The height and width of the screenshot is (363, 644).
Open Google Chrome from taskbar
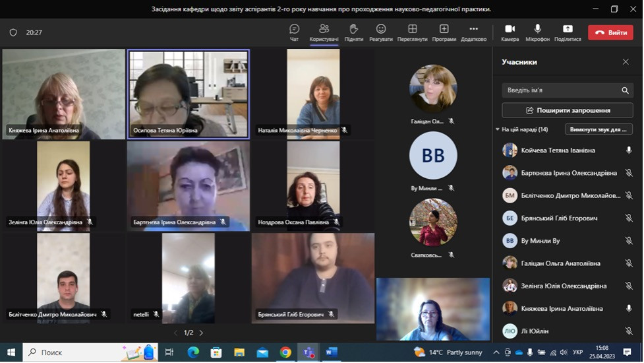[285, 352]
